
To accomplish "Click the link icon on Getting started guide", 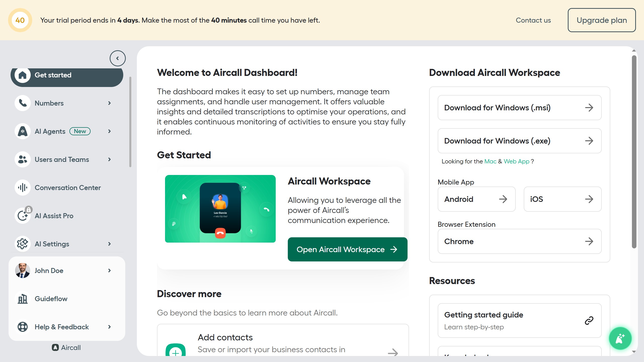I will (589, 321).
